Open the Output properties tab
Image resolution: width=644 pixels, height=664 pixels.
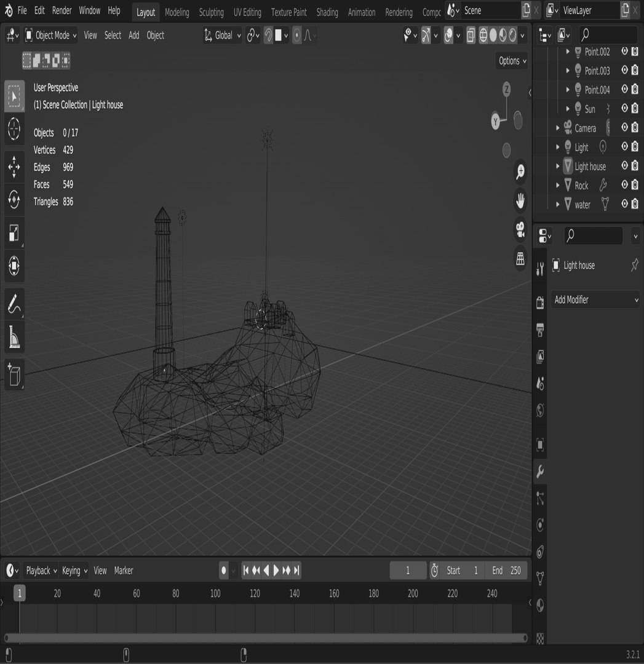pos(540,330)
